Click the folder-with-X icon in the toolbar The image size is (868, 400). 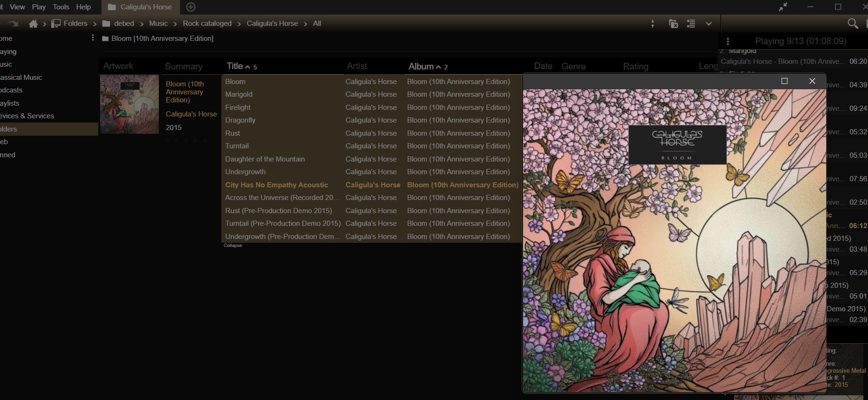(x=673, y=23)
